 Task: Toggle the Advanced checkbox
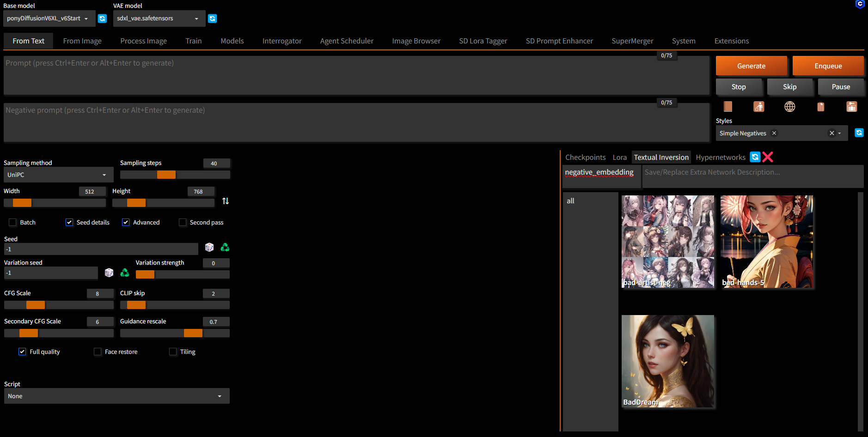coord(126,222)
